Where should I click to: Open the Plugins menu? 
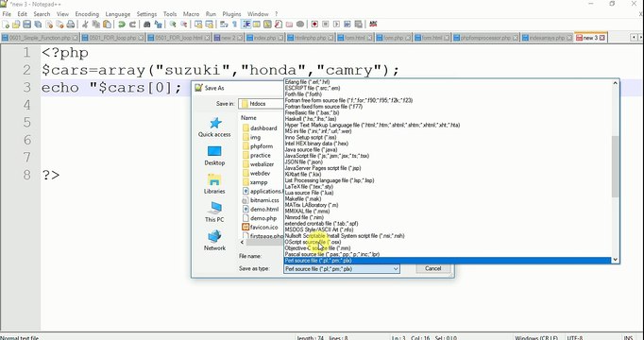coord(231,14)
